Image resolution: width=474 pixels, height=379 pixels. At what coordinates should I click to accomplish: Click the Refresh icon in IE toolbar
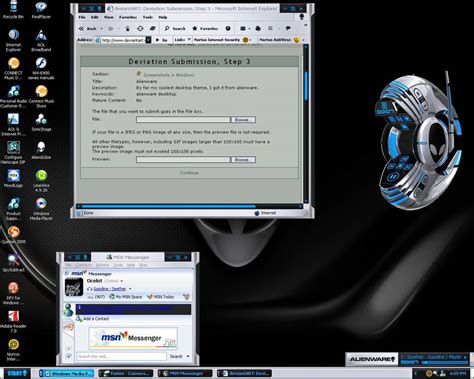click(x=140, y=29)
